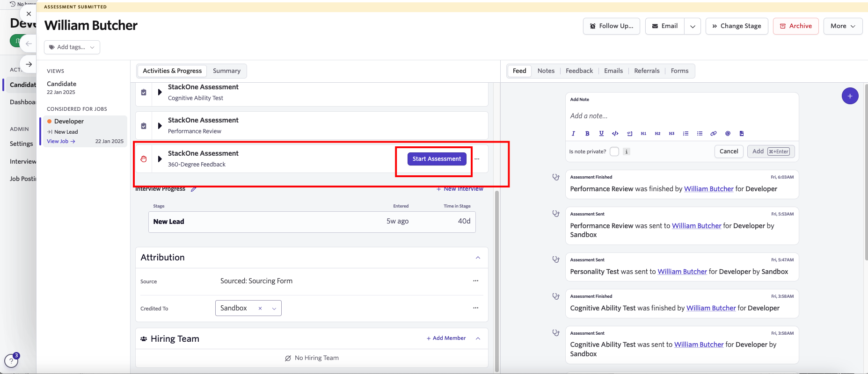Apply underline formatting in note editor

click(x=601, y=134)
